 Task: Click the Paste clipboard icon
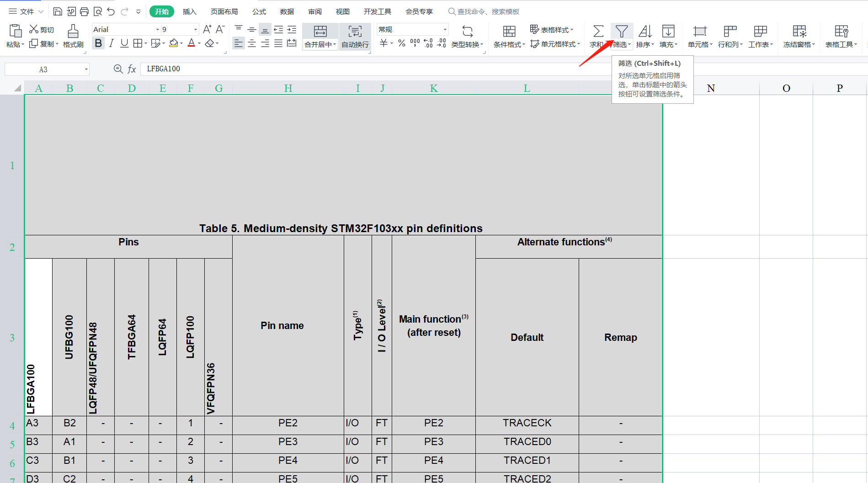coord(15,31)
